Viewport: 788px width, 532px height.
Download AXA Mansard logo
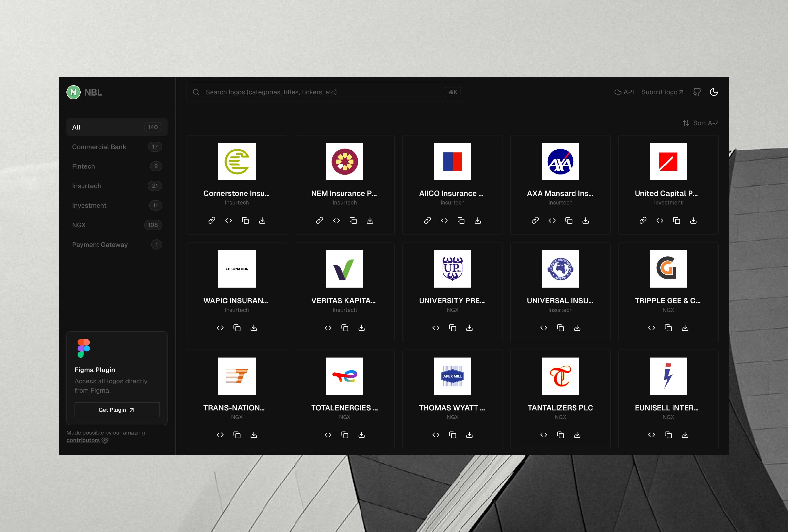click(586, 221)
